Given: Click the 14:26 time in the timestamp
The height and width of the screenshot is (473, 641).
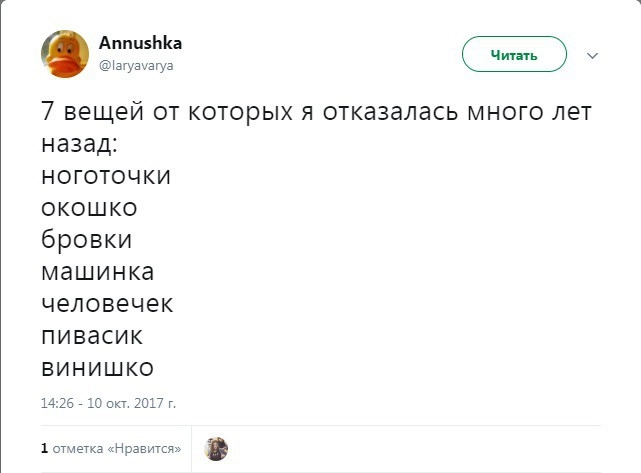Looking at the screenshot, I should click(x=56, y=404).
